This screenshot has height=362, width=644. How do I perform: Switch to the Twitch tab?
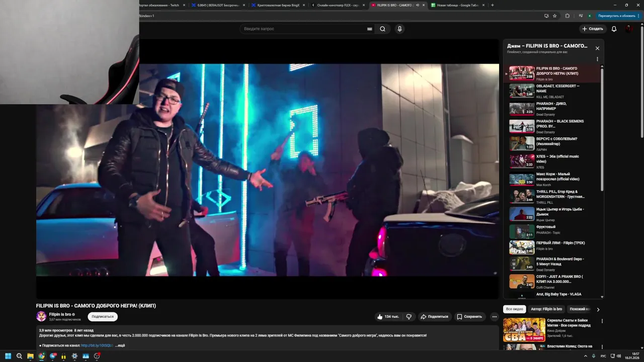[x=162, y=5]
